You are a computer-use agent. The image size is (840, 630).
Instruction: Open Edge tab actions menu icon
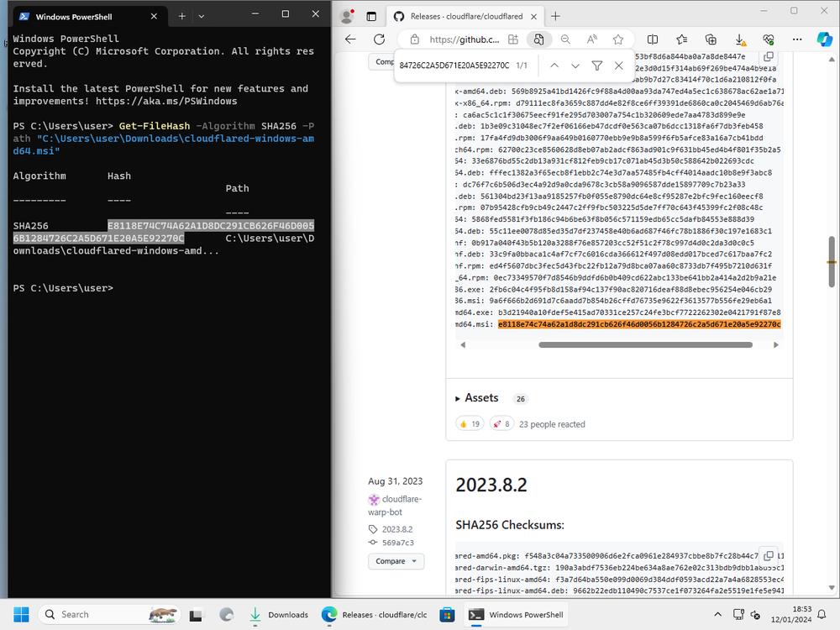[371, 17]
